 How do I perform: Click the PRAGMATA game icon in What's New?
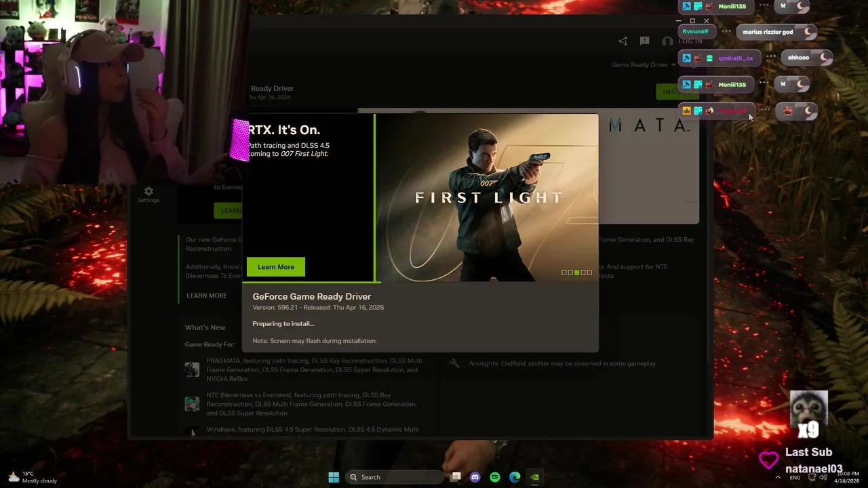coord(192,369)
